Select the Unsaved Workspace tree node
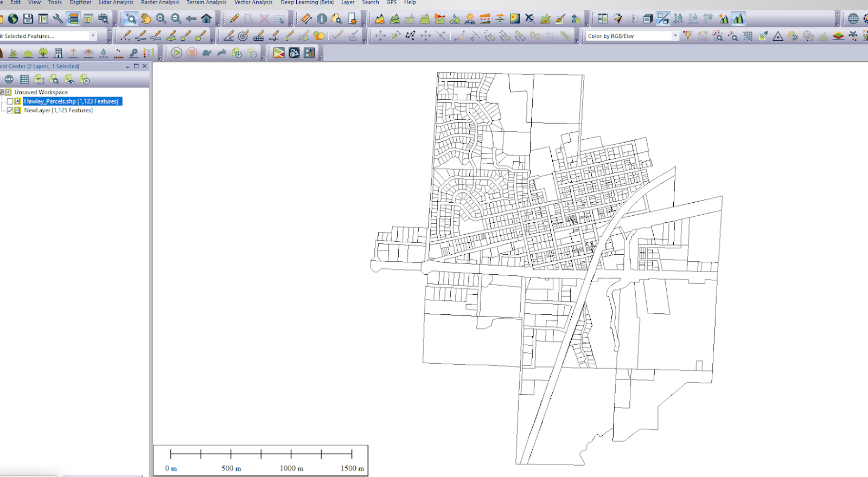 point(41,93)
